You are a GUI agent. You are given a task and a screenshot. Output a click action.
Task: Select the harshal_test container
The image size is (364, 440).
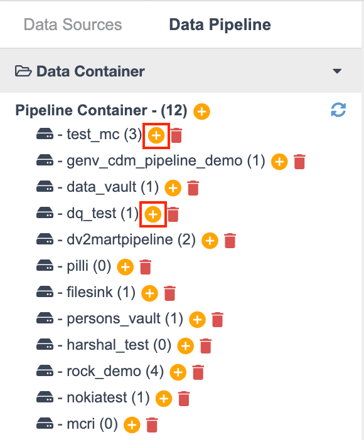[104, 345]
